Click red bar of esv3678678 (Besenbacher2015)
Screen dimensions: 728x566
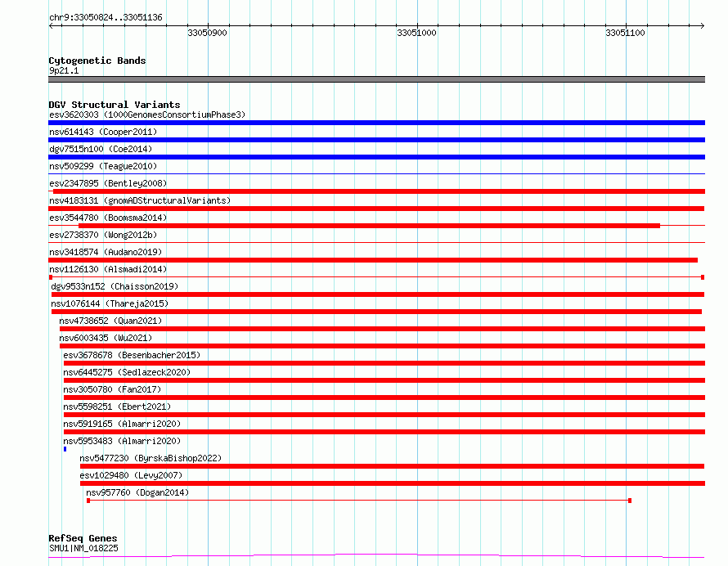(384, 363)
